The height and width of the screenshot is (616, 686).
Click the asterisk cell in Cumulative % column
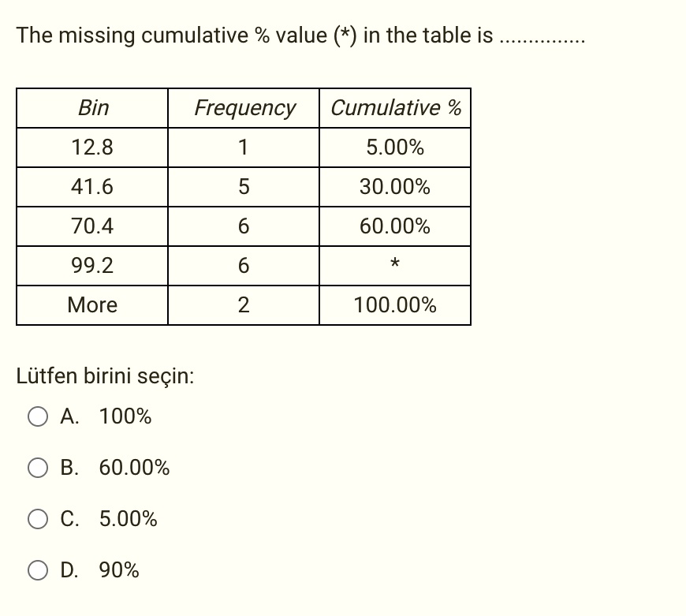(x=395, y=266)
